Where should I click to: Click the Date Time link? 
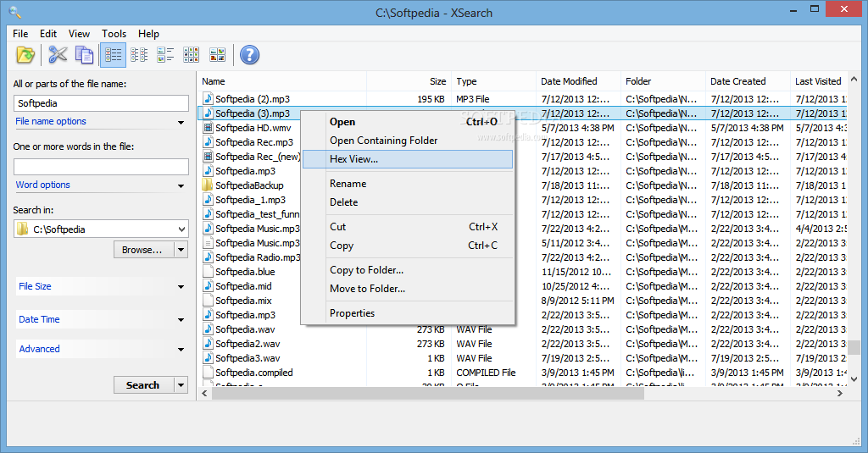[x=39, y=319]
